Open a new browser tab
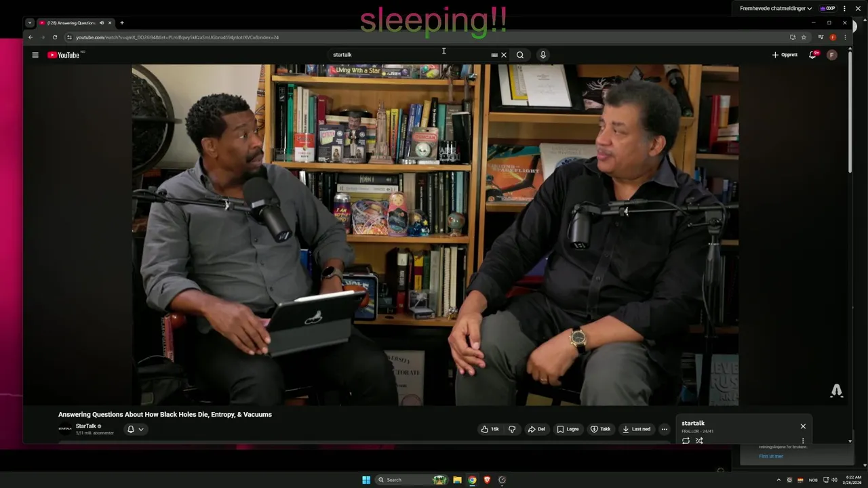 tap(122, 23)
